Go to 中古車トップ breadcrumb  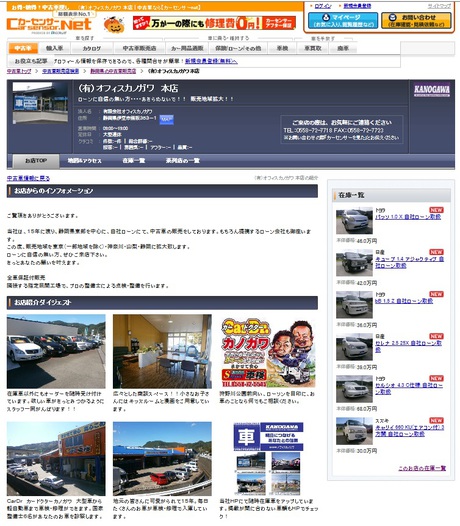[19, 71]
